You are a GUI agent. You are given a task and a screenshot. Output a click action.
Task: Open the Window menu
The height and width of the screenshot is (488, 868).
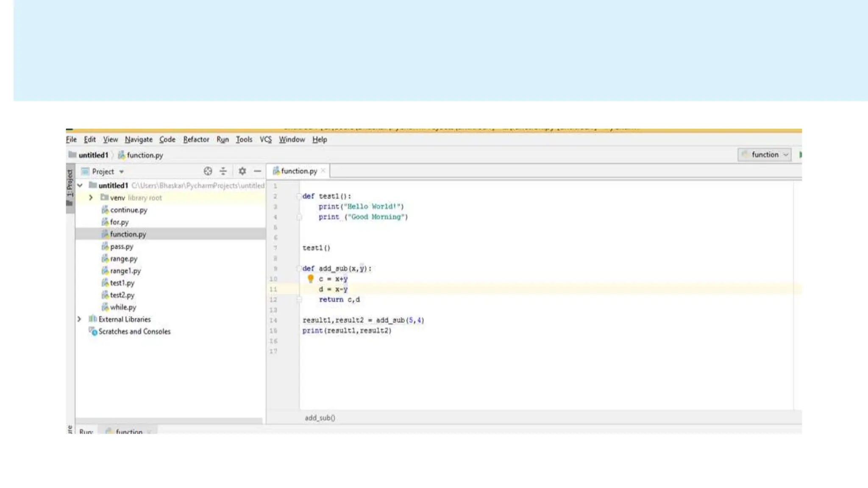pos(292,139)
